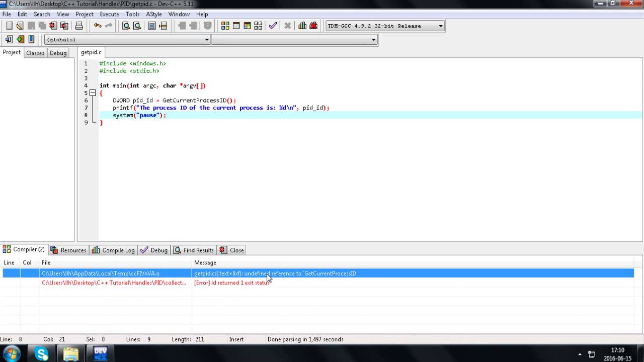Open the File menu

(7, 14)
